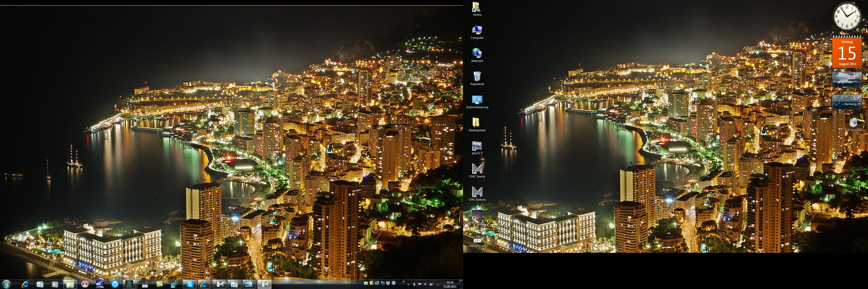The width and height of the screenshot is (868, 289).
Task: Show hidden tray icons arrow
Action: [408, 285]
